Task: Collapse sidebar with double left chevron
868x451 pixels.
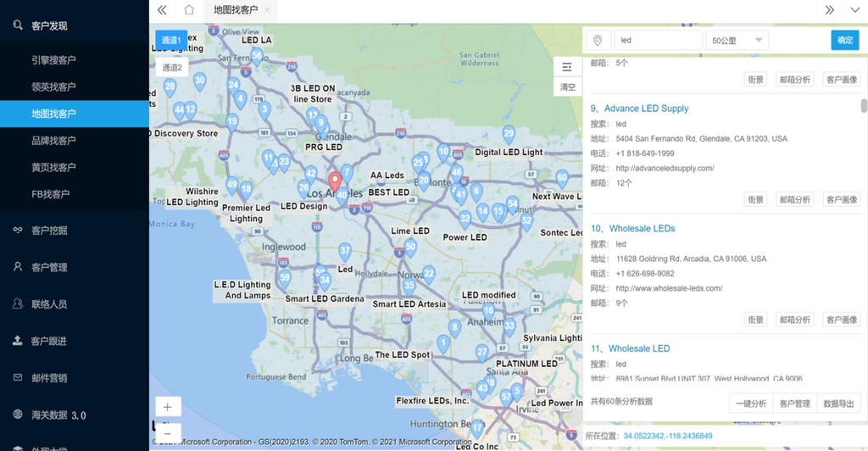Action: tap(162, 10)
